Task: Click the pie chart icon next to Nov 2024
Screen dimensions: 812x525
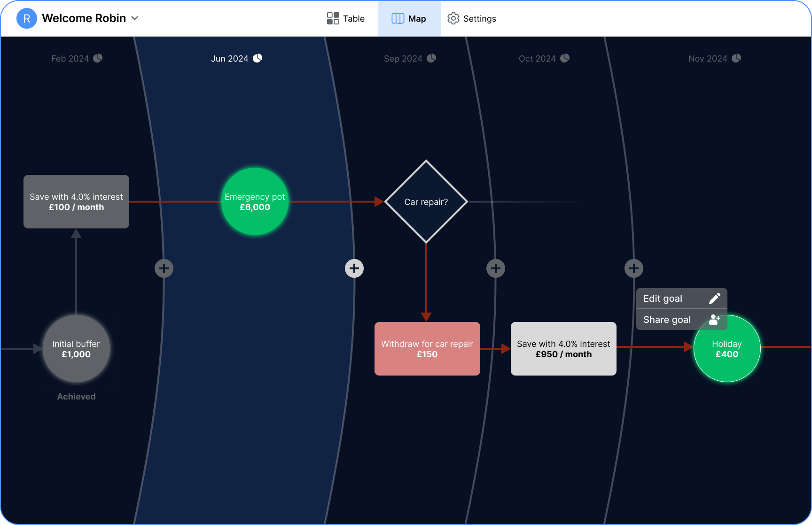Action: 736,58
